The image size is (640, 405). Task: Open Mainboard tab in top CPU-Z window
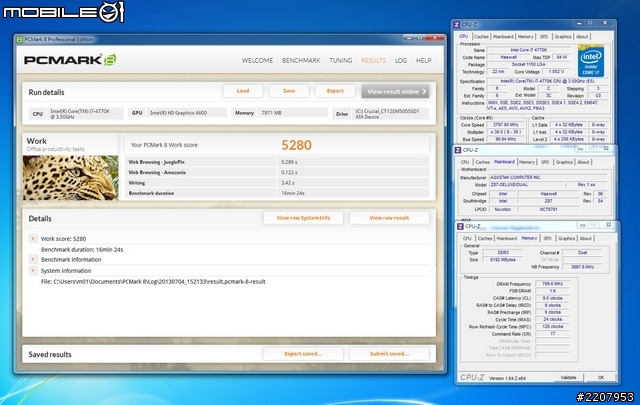click(x=503, y=37)
